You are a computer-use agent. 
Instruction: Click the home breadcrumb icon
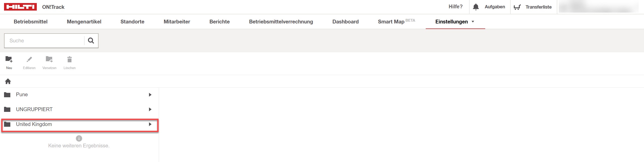(x=8, y=81)
